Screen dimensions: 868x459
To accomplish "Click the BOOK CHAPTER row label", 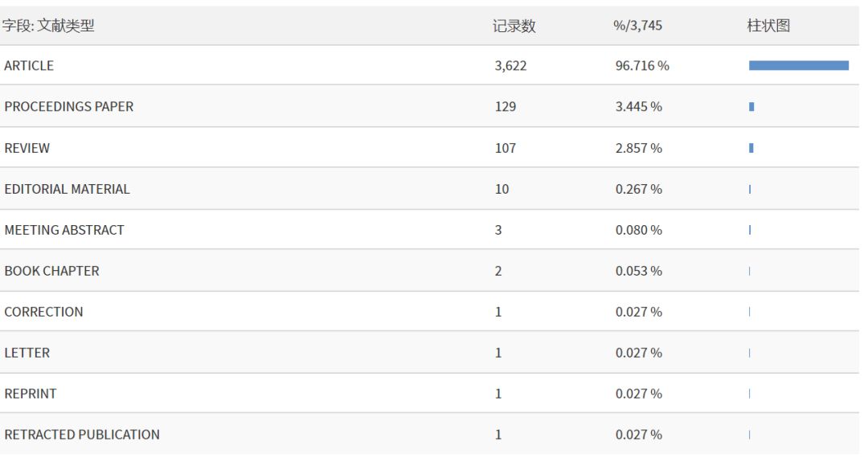I will click(52, 272).
